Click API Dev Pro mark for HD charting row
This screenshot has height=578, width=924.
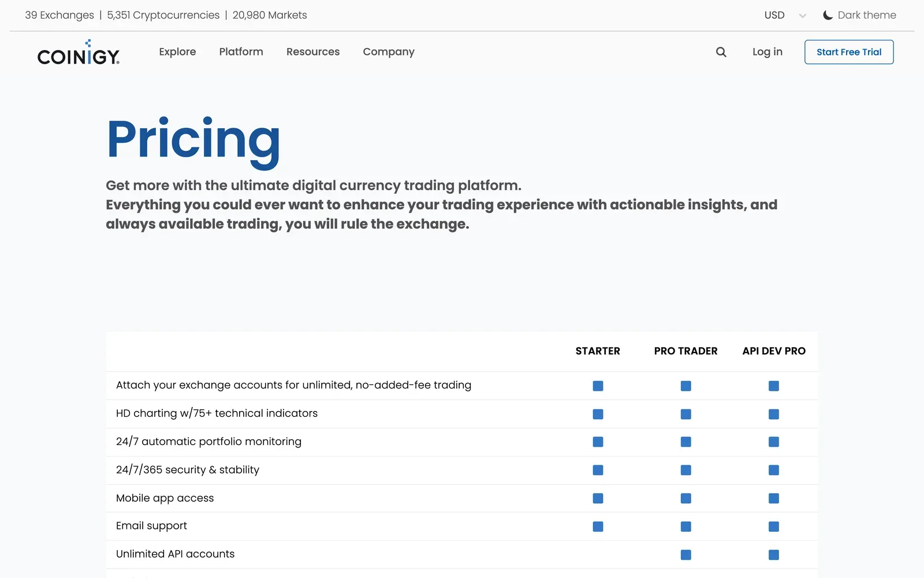(774, 414)
